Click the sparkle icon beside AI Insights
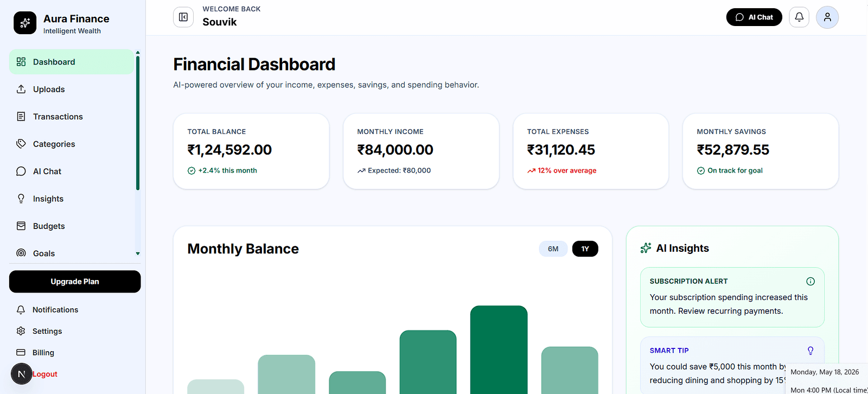868x394 pixels. tap(646, 248)
